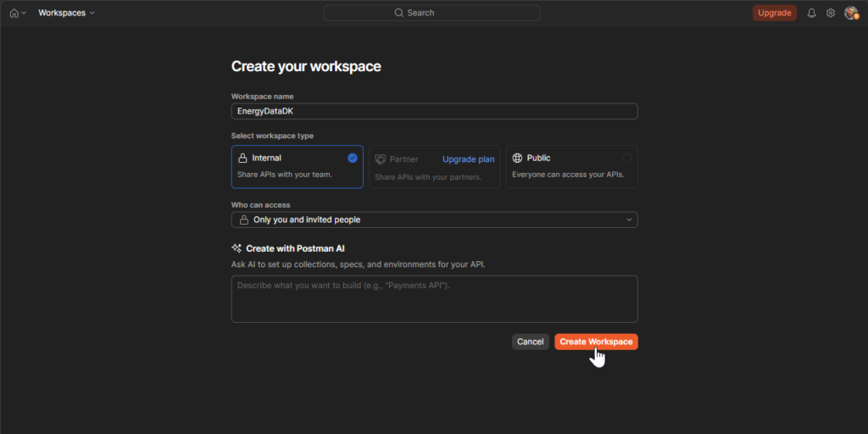868x434 pixels.
Task: Click the Create Workspace button
Action: point(596,342)
